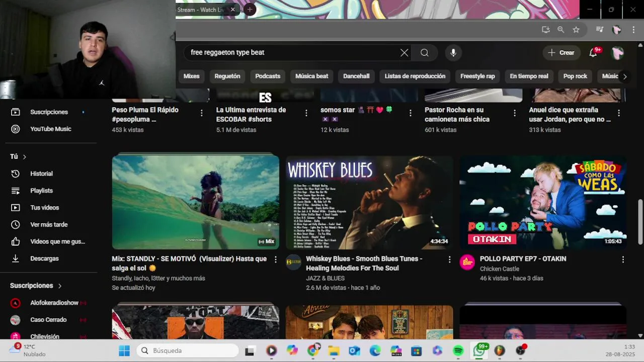Open options for La Ultima entrevista de ESCOBAR short

(x=306, y=113)
